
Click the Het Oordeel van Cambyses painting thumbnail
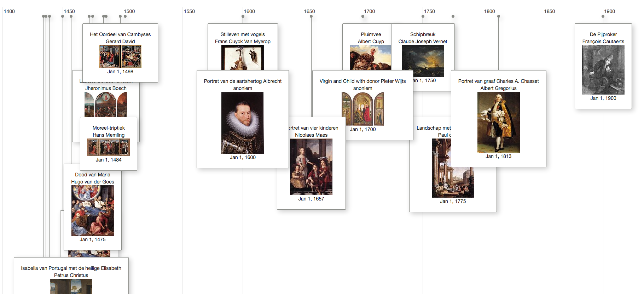click(x=120, y=57)
